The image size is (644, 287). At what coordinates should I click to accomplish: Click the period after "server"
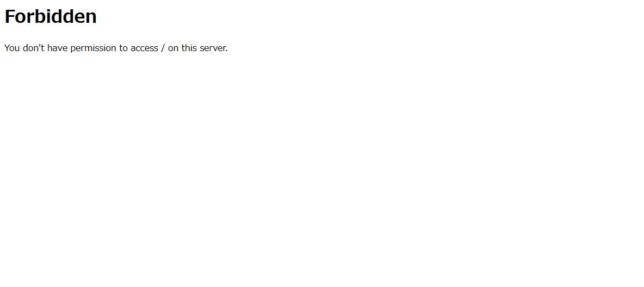click(227, 51)
